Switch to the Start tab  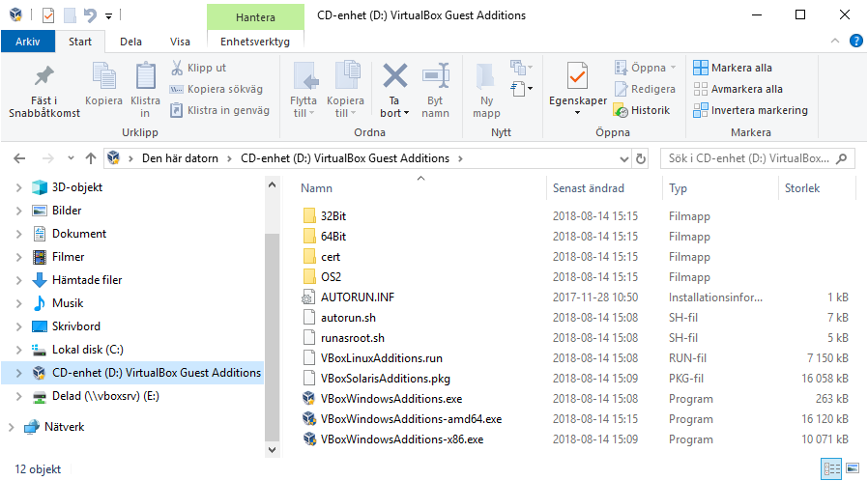point(80,42)
